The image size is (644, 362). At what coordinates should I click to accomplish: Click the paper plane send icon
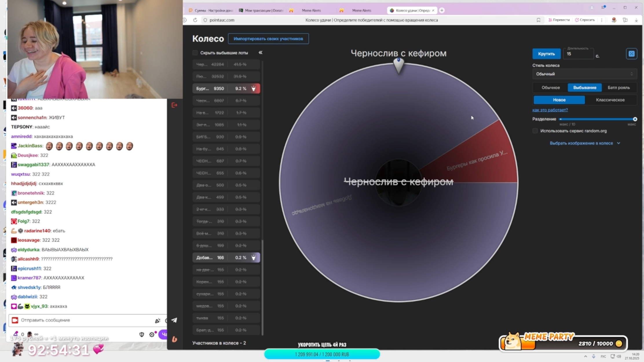click(x=174, y=320)
